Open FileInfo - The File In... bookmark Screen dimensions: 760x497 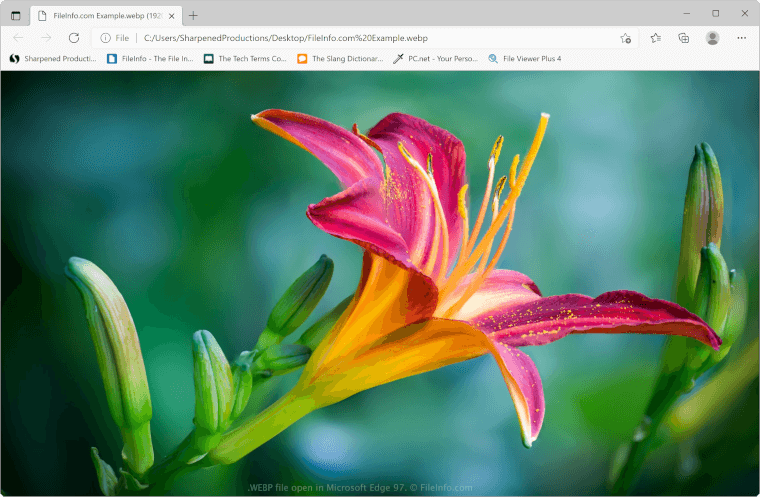point(150,59)
